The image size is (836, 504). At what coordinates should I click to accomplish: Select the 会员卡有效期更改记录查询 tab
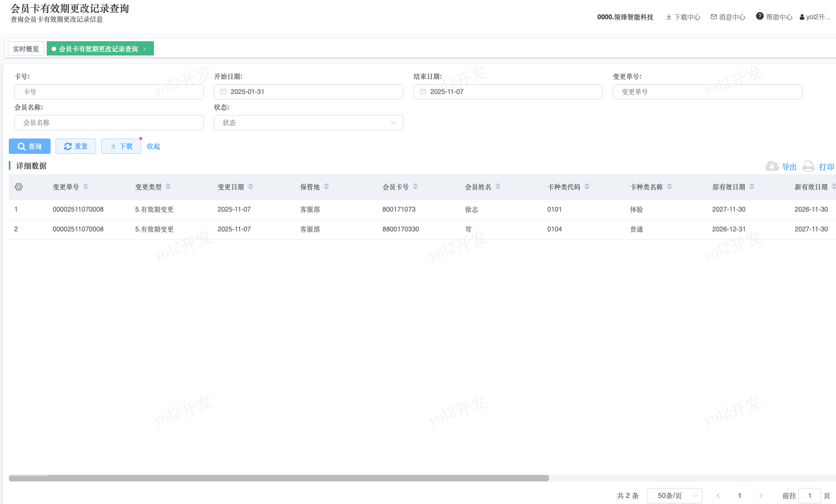(100, 49)
